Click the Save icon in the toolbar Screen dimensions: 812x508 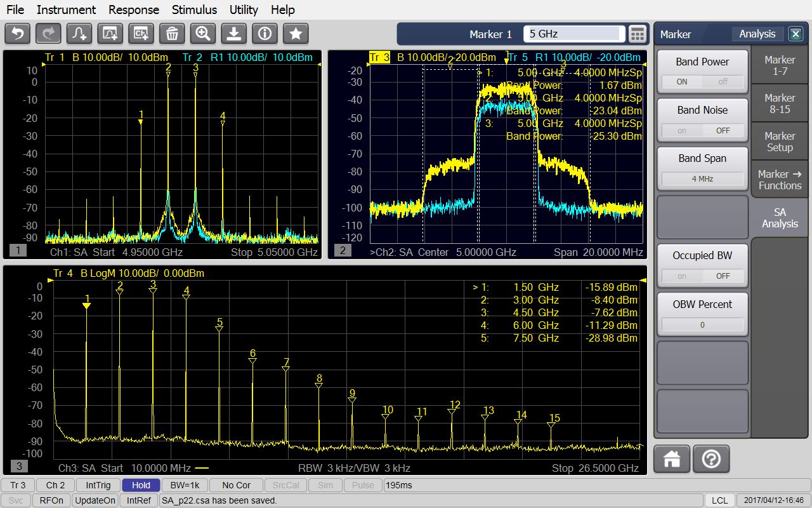[233, 33]
